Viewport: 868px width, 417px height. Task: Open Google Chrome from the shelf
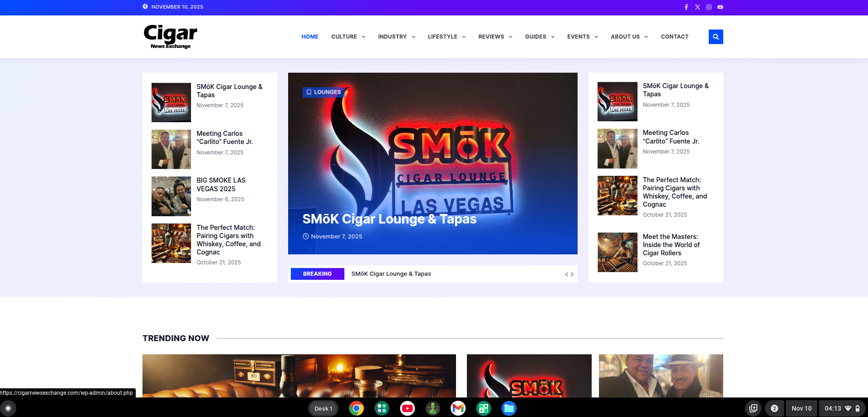click(356, 408)
